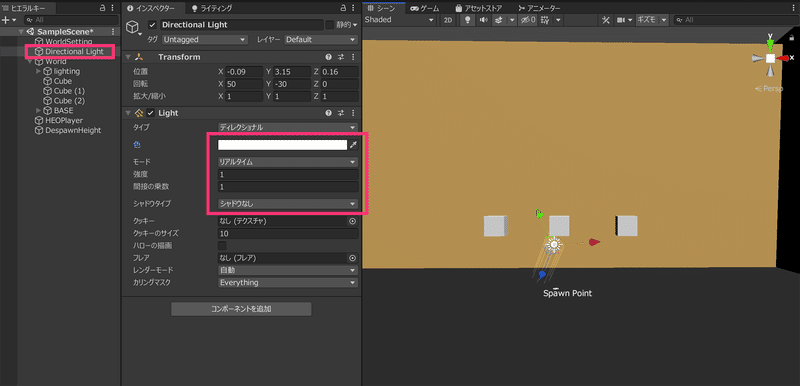Viewport: 800px width, 386px height.
Task: Toggle scene audio speaker icon
Action: (x=483, y=20)
